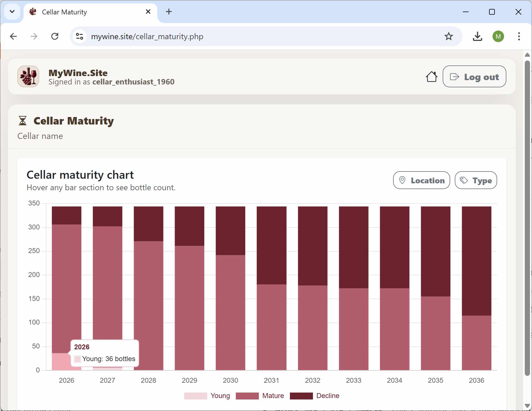Select the home icon near Log out
Image resolution: width=532 pixels, height=411 pixels.
click(x=431, y=76)
